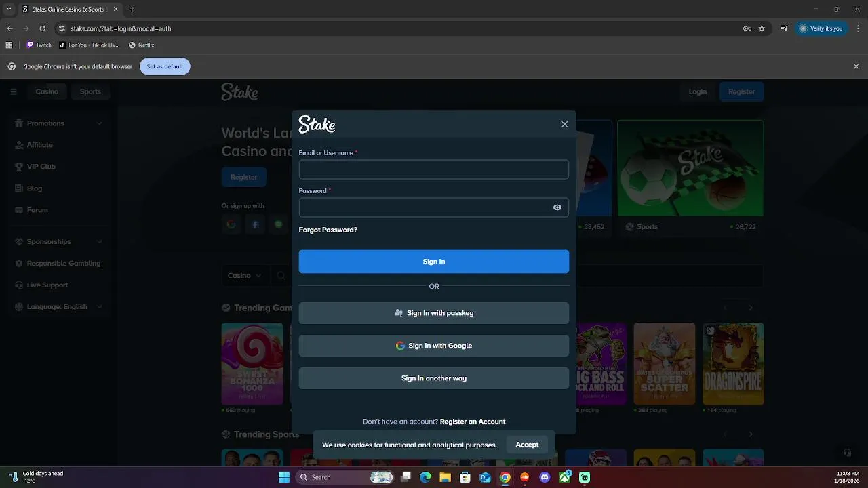This screenshot has height=488, width=868.
Task: Bookmark this page with the star
Action: [762, 28]
